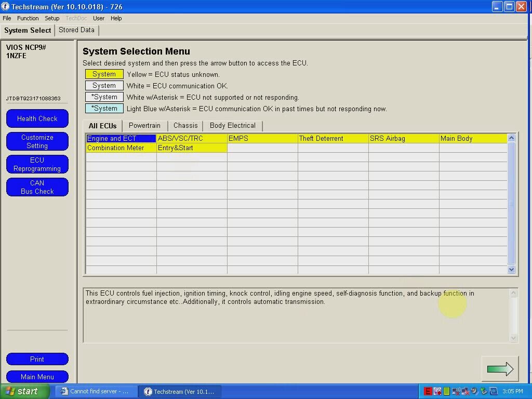Viewport: 532px width, 399px height.
Task: Click the Techstream title bar icon
Action: 5,6
